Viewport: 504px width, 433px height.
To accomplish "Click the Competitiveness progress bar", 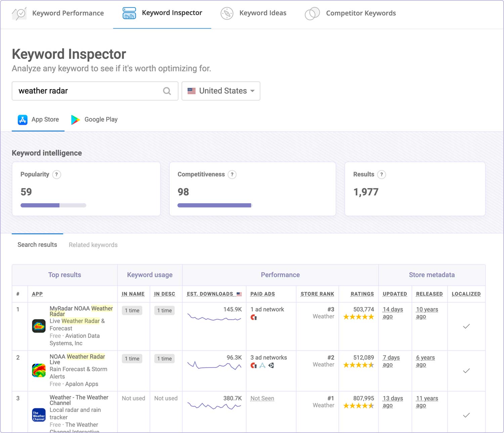I will tap(215, 205).
